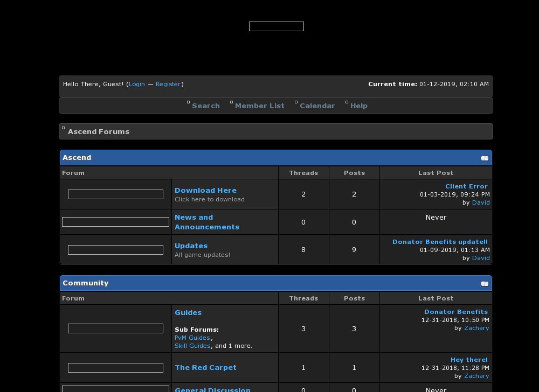
Task: Click the Ascend forum logo image at top
Action: pos(276,26)
